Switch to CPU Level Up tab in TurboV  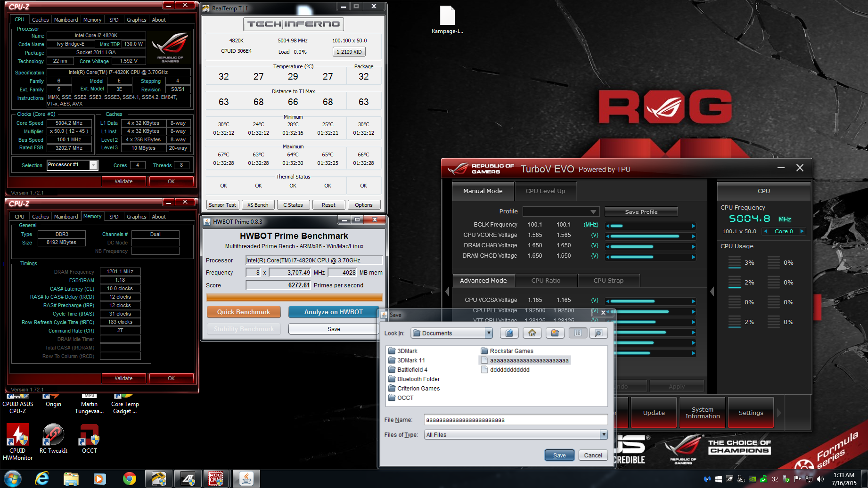tap(545, 191)
